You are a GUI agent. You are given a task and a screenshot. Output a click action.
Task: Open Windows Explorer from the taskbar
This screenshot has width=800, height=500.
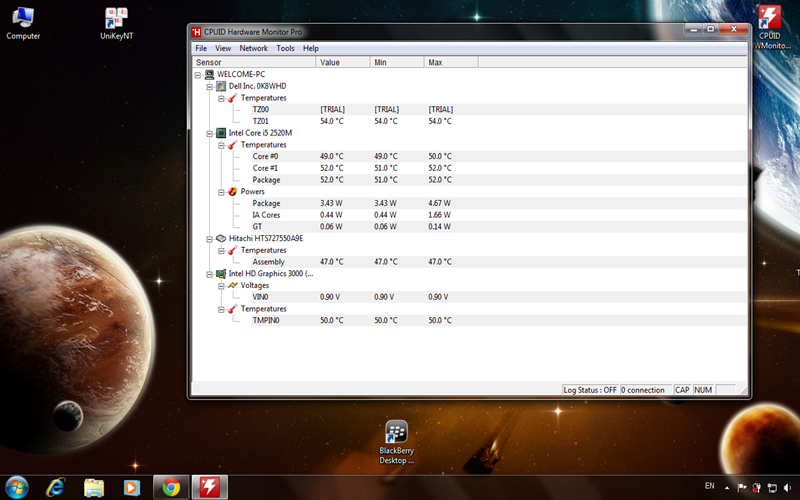tap(94, 488)
